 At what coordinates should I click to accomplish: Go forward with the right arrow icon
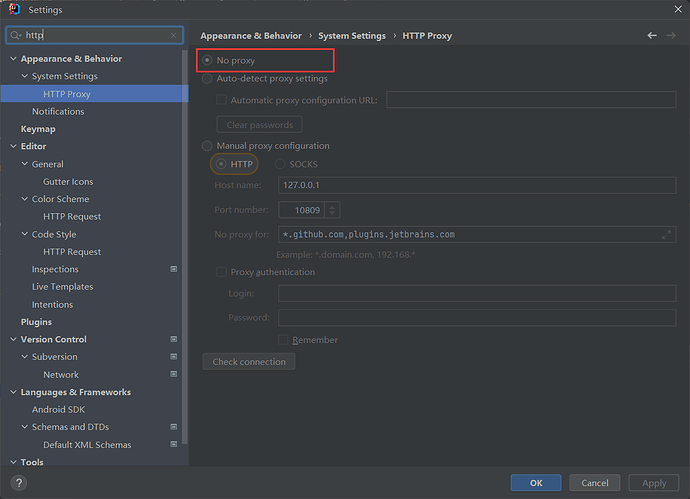pos(671,35)
